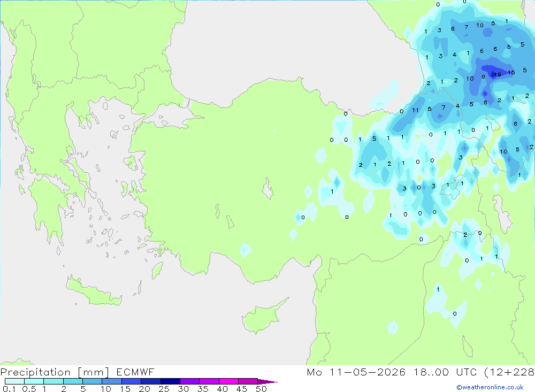535x392 pixels.
Task: Pick the 15–20 mm legend color swatch
Action: coord(132,381)
